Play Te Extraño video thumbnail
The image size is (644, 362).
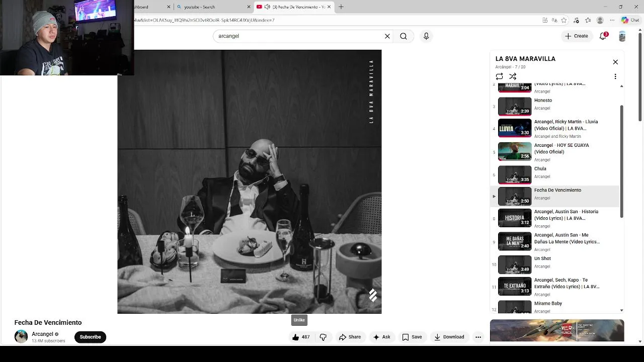[x=515, y=286]
